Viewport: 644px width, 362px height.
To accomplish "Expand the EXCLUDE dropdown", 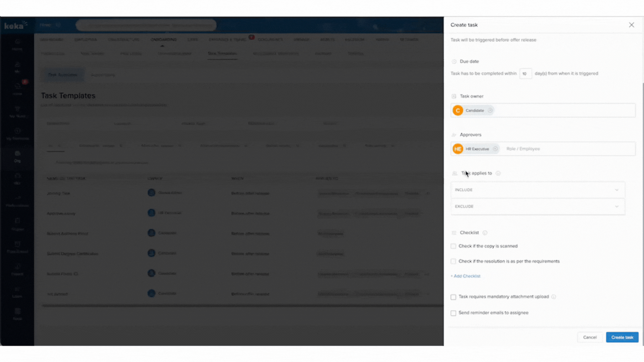I will coord(538,207).
